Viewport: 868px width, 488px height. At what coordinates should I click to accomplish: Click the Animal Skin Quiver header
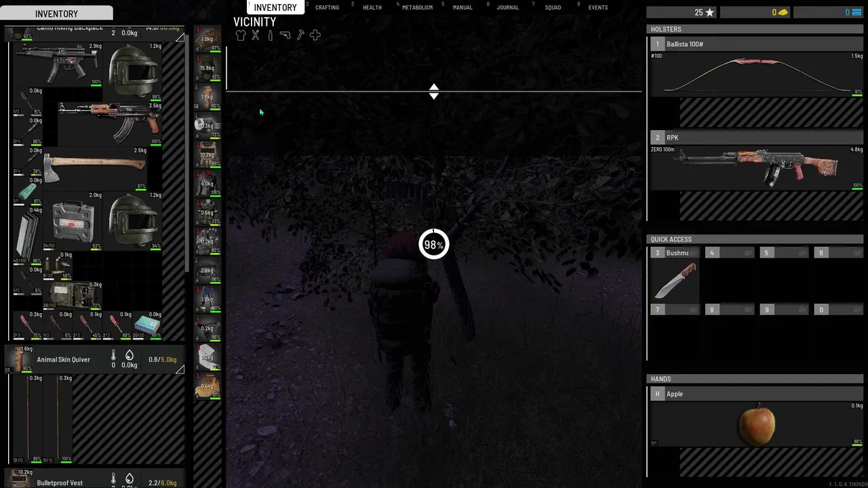[x=95, y=359]
